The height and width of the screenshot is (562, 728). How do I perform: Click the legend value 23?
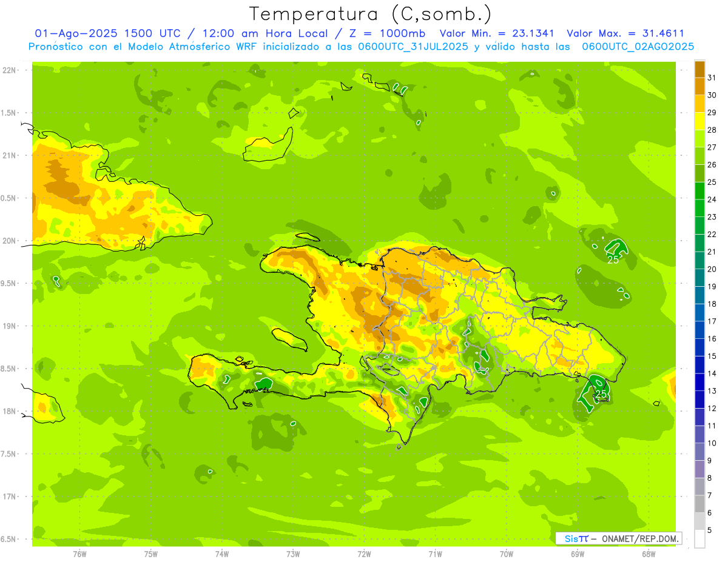tap(712, 216)
